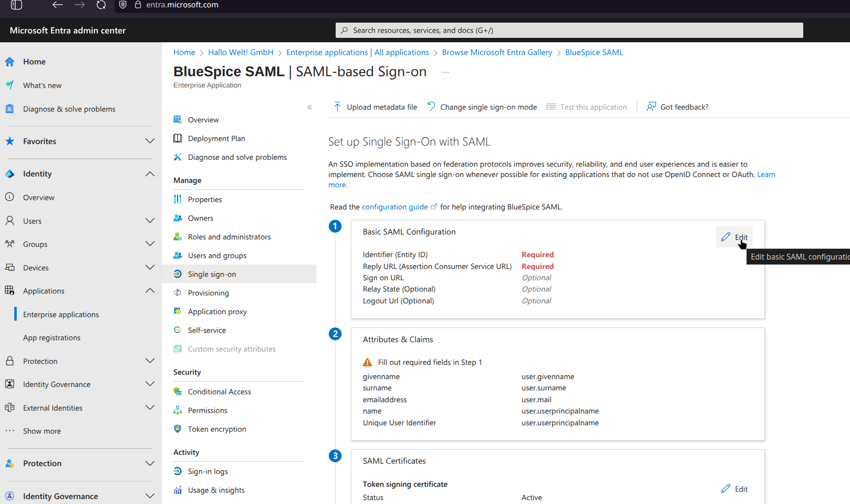This screenshot has height=504, width=850.
Task: Open the ellipsis more options beside title
Action: coord(445,72)
